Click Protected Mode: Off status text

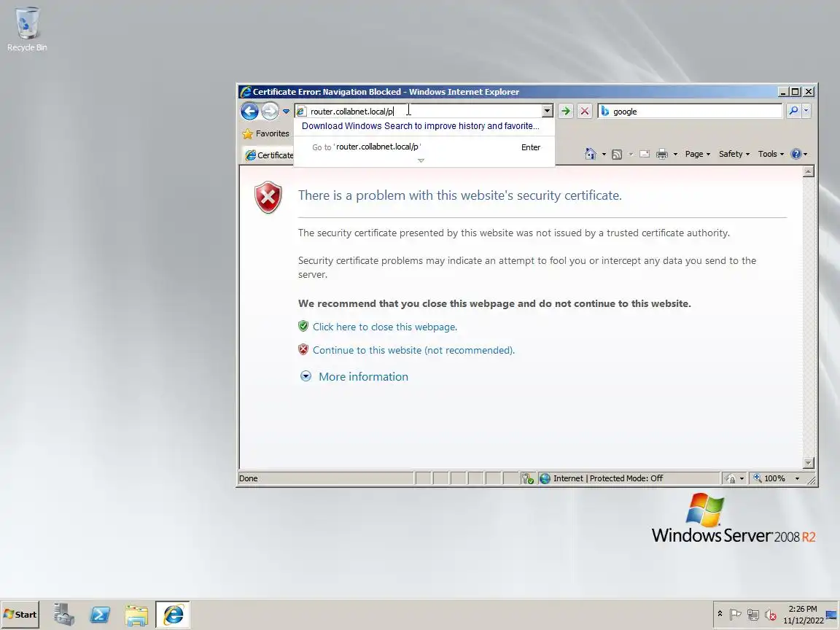point(626,478)
